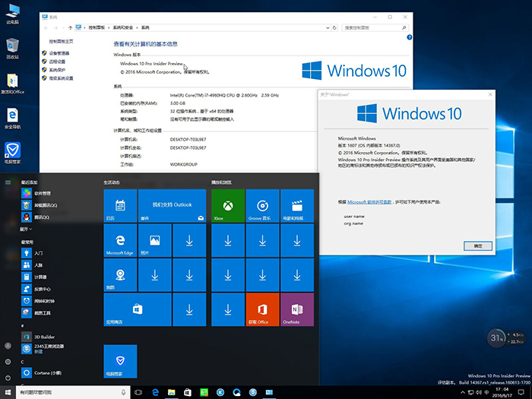Click the 确定 button in About dialog

[477, 246]
